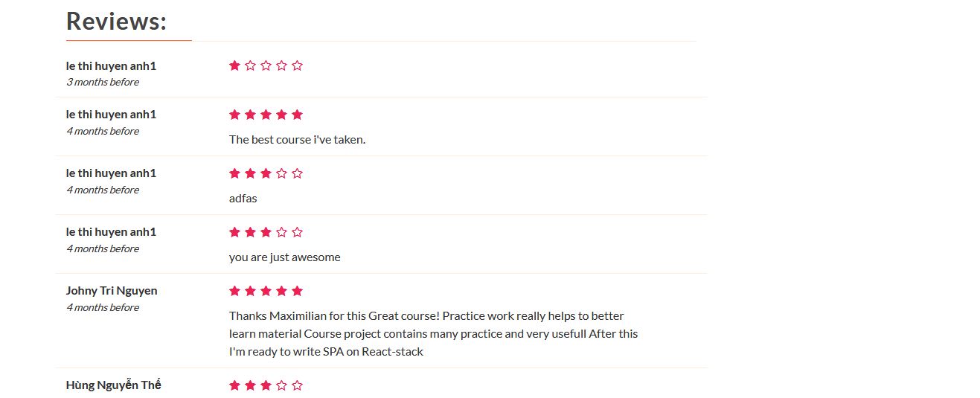Click the reviewer name Hùng Nguyễn Thế
The image size is (980, 398).
point(113,385)
